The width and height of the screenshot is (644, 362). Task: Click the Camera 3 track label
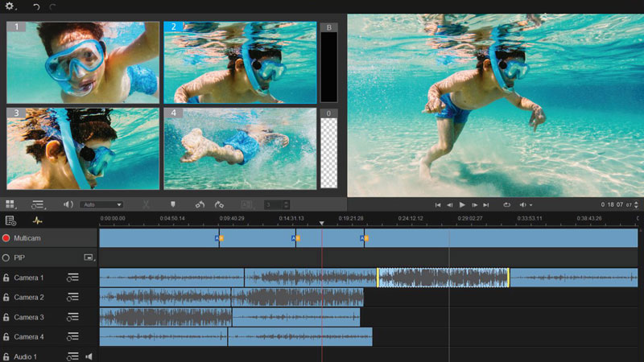coord(29,317)
